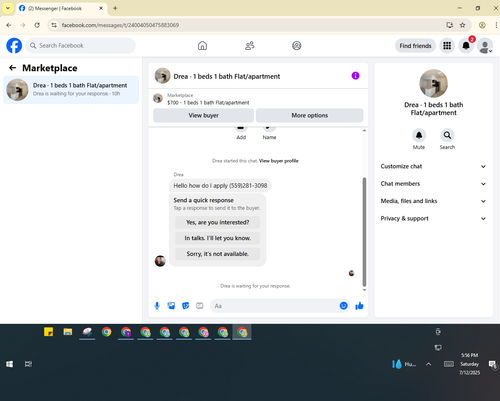Open the taskbar clock showing 5:56 PM
The height and width of the screenshot is (401, 500).
470,364
